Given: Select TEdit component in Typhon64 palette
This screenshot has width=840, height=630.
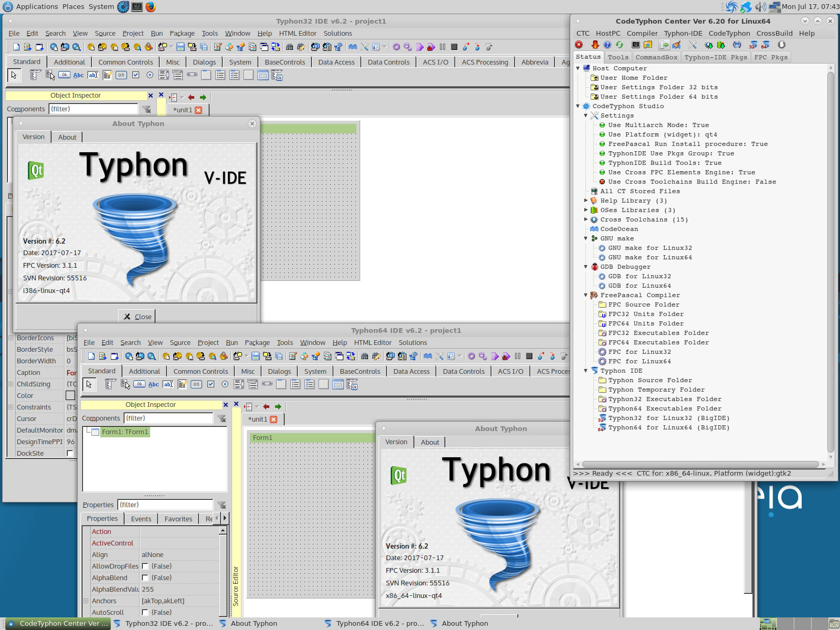Looking at the screenshot, I should (x=168, y=384).
